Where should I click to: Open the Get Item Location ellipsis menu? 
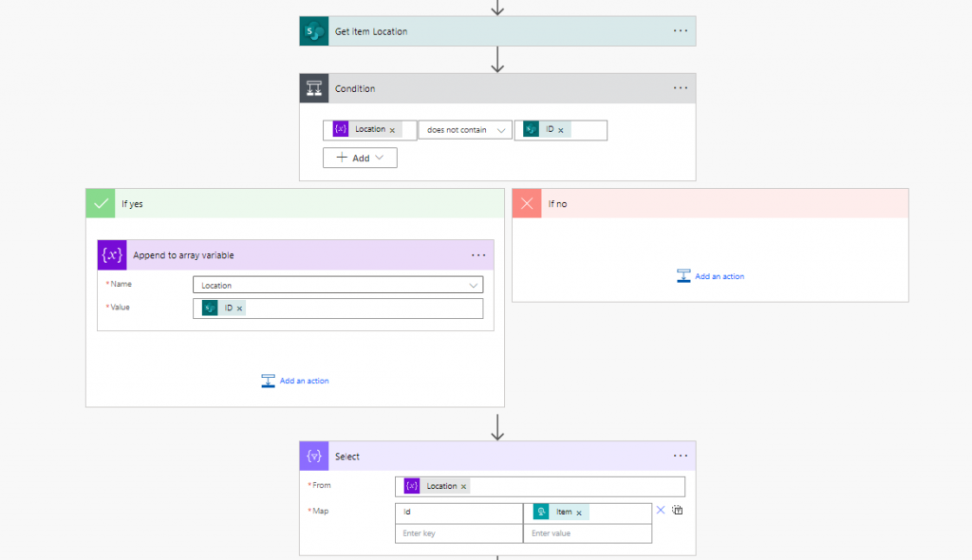pos(680,30)
